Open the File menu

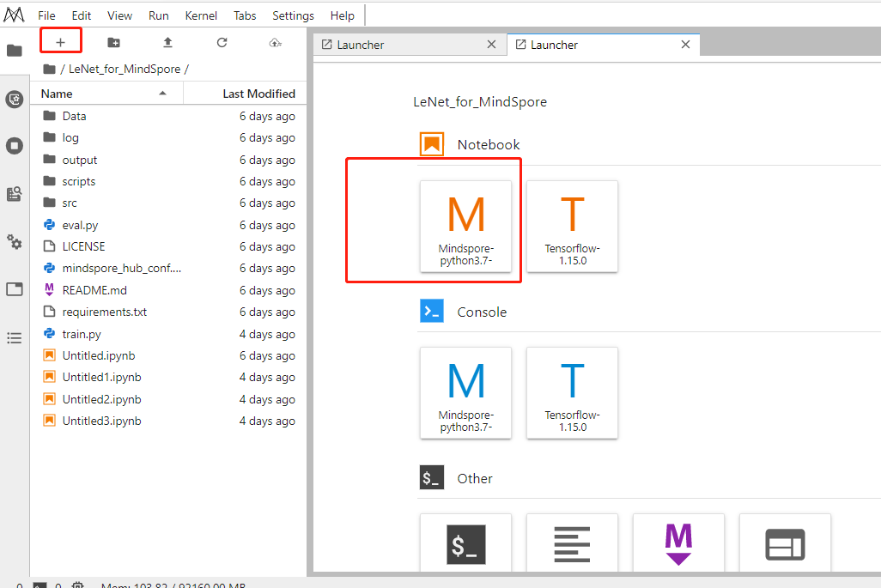46,15
